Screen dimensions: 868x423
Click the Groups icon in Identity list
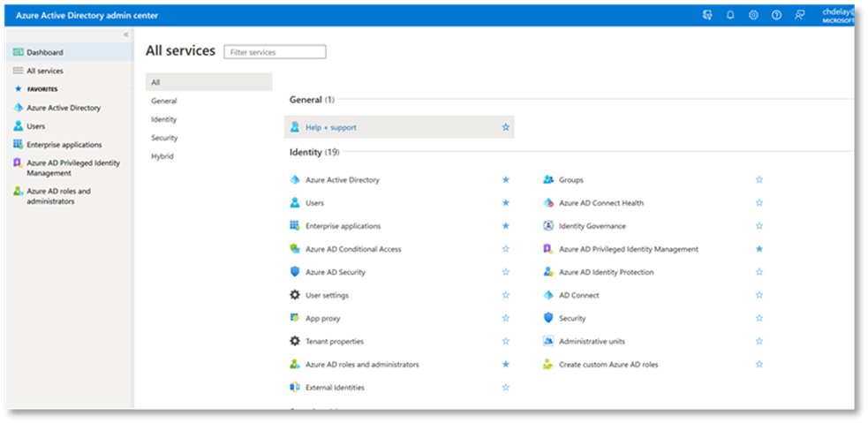pos(548,180)
